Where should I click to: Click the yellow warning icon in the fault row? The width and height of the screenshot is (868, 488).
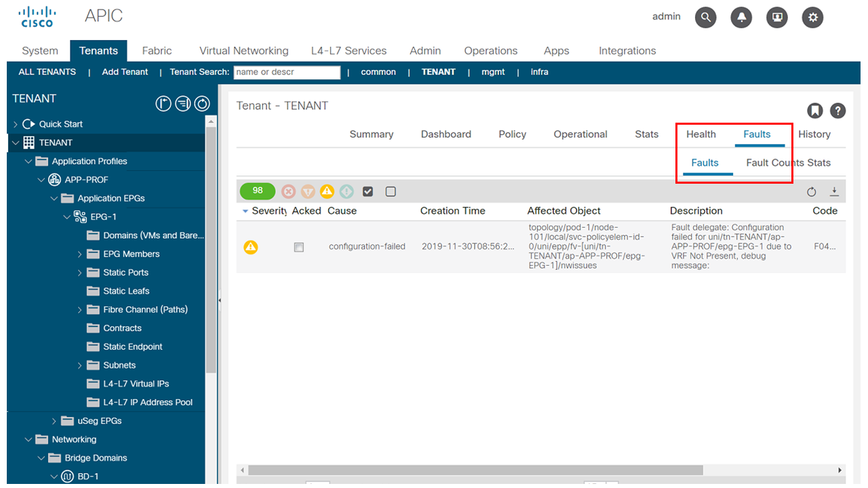click(251, 247)
